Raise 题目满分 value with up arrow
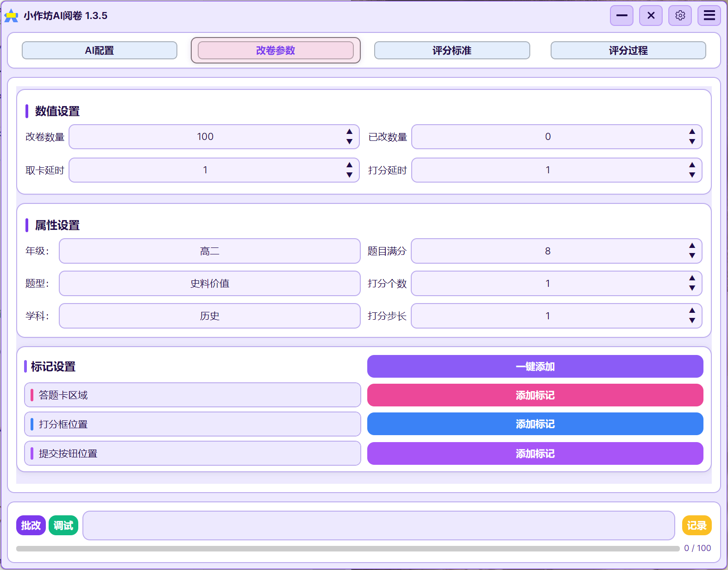This screenshot has width=728, height=570. [x=692, y=246]
